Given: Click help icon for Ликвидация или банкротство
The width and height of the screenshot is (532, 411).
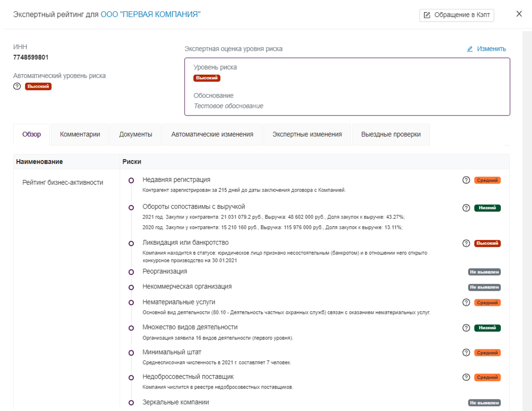Looking at the screenshot, I should tap(466, 243).
